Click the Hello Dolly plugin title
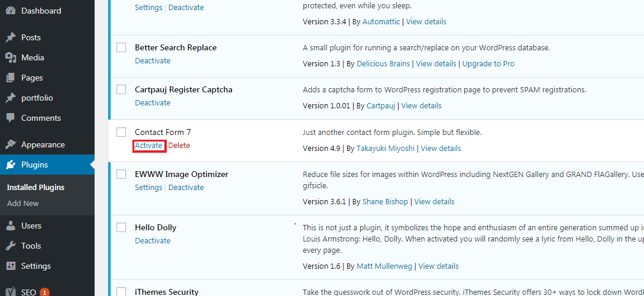This screenshot has width=644, height=296. pos(156,227)
